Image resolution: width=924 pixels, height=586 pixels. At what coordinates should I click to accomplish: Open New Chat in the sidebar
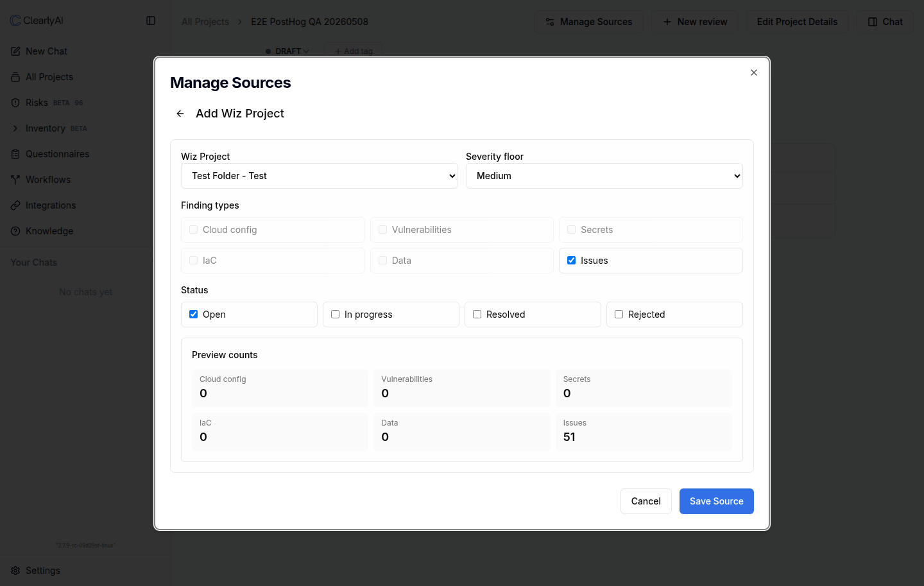click(46, 51)
